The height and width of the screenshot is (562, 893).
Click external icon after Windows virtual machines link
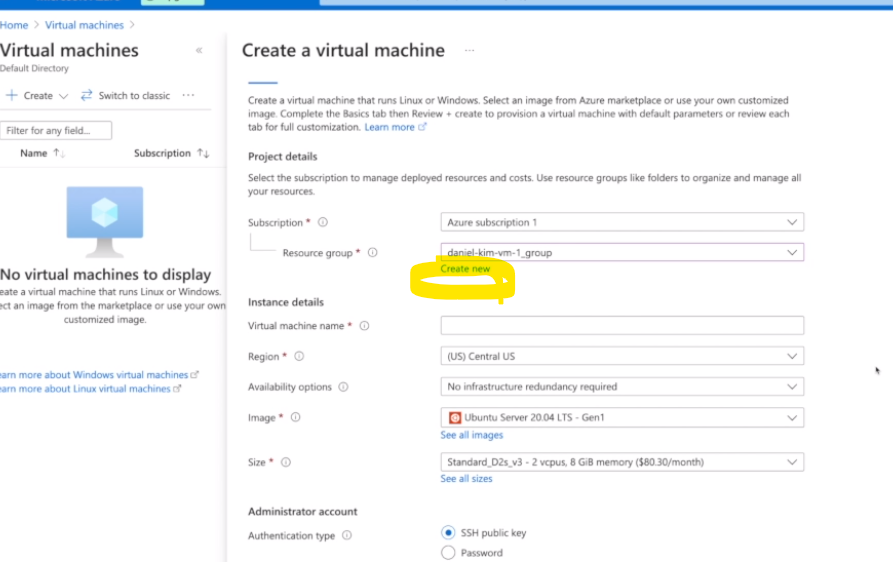point(195,375)
